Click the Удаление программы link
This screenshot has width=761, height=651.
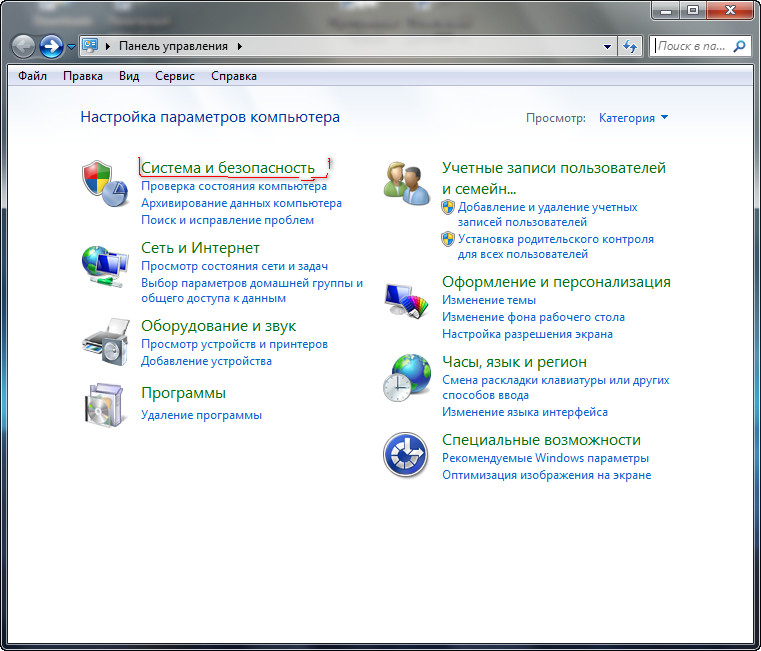(x=201, y=415)
